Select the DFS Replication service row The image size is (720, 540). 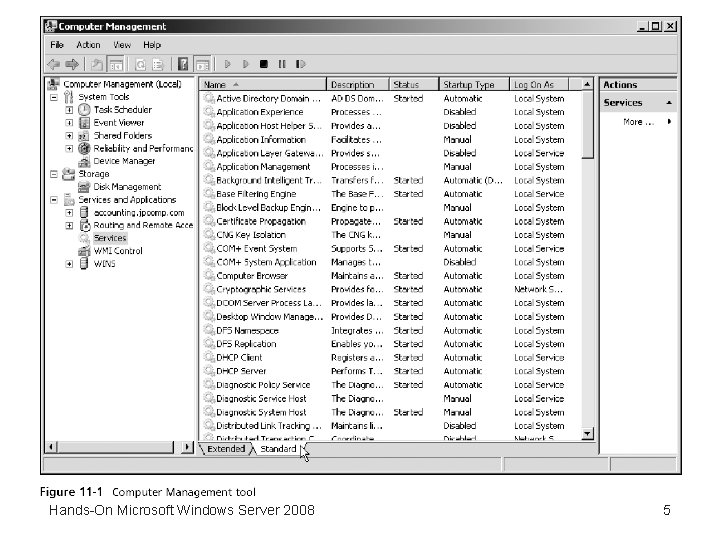(392, 343)
